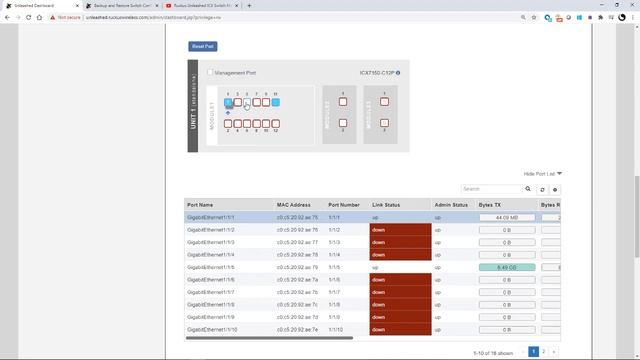Collapse with Hide Port List arrow
Viewport: 640px width, 360px height.
click(559, 174)
